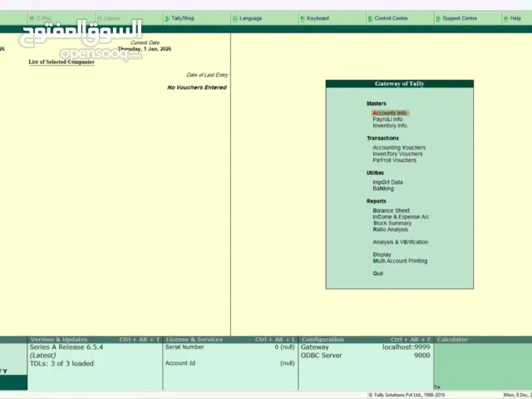The width and height of the screenshot is (532, 399).
Task: Click the status bar date Mon, 8 Dec
Action: 518,395
